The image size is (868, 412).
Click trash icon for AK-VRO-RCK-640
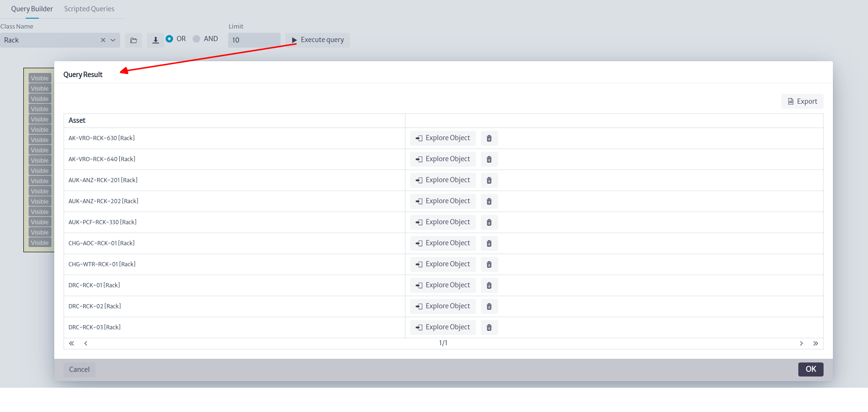(x=489, y=159)
